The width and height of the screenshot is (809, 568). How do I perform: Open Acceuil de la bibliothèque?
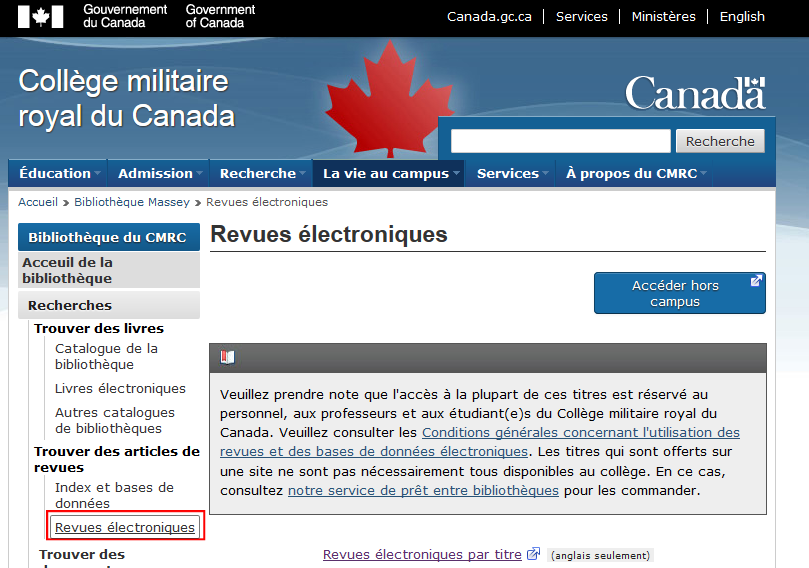click(x=109, y=270)
